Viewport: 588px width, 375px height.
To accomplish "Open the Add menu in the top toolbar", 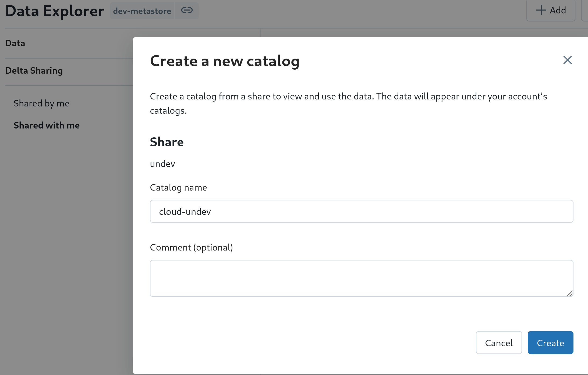I will [x=551, y=10].
